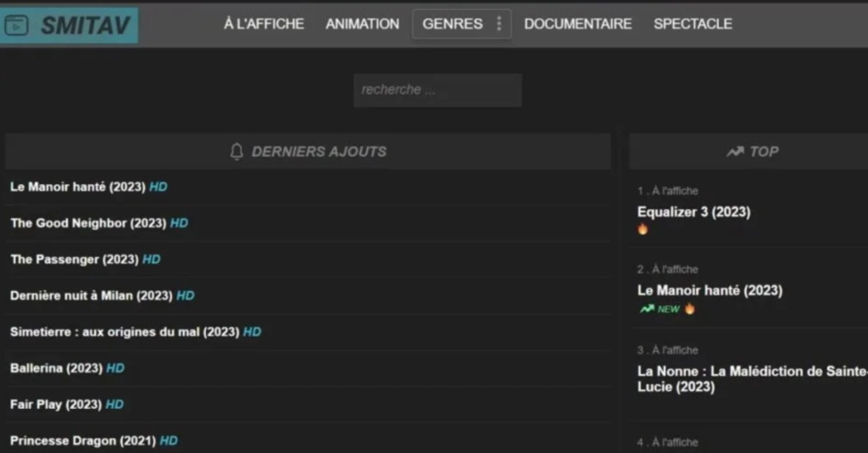Click the HD badge next to Ballerina (2023)
The width and height of the screenshot is (868, 453).
(x=115, y=368)
